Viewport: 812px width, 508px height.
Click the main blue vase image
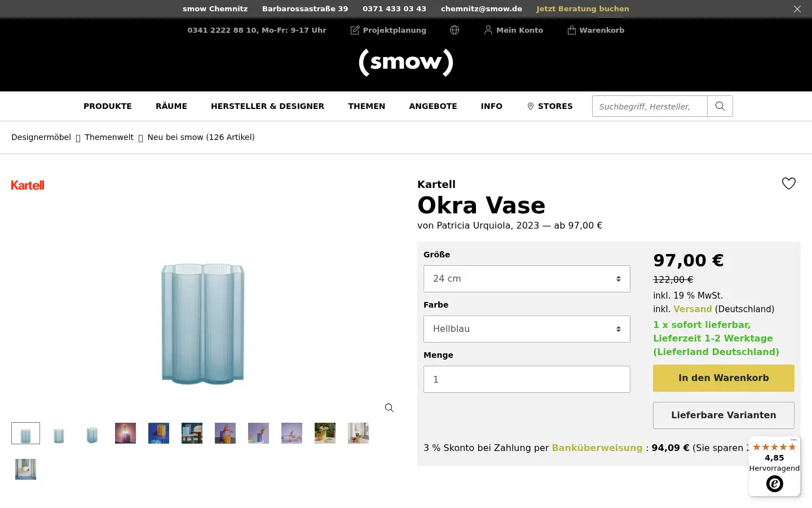tap(203, 323)
